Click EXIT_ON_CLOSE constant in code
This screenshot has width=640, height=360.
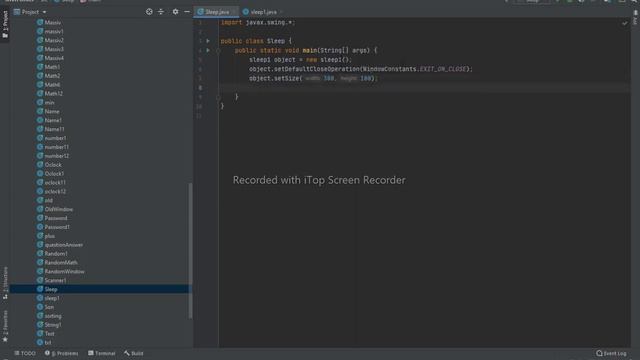tap(442, 69)
